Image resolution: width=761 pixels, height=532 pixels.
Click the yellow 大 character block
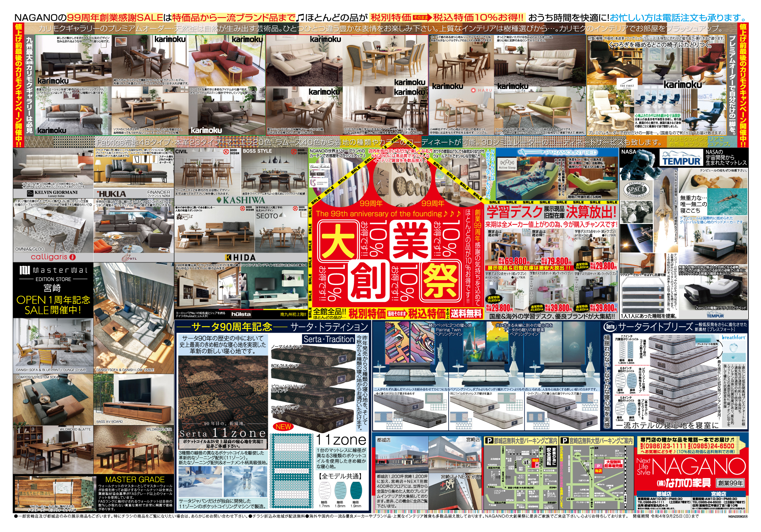point(338,240)
